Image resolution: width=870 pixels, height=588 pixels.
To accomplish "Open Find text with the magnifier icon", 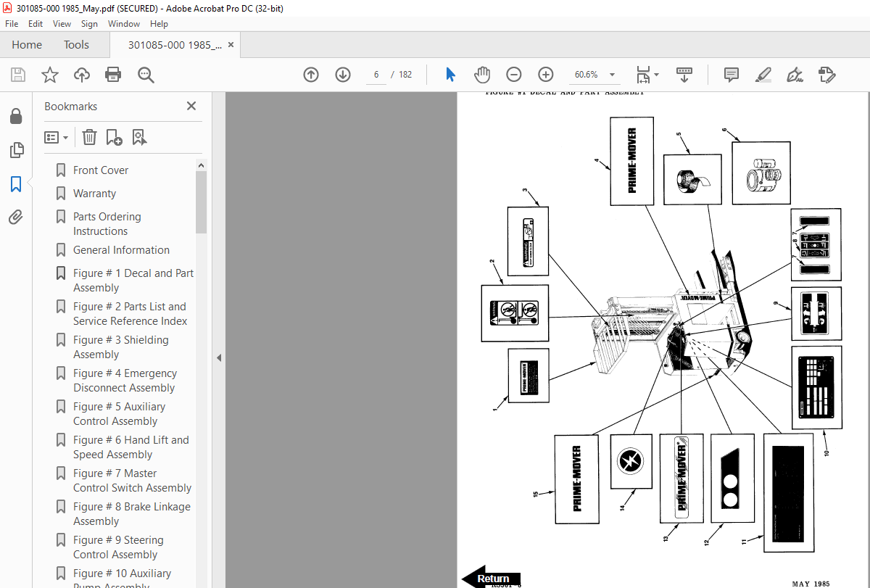I will [x=146, y=75].
